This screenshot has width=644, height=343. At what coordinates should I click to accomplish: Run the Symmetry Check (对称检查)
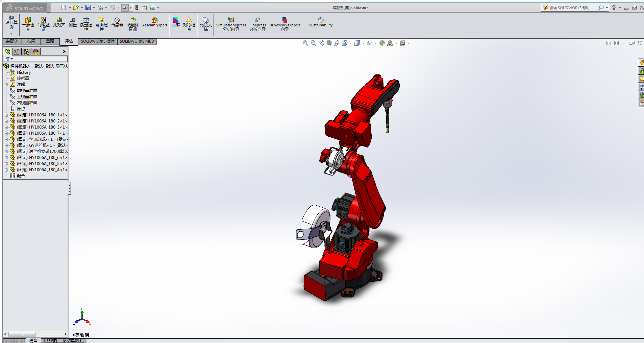(x=189, y=24)
